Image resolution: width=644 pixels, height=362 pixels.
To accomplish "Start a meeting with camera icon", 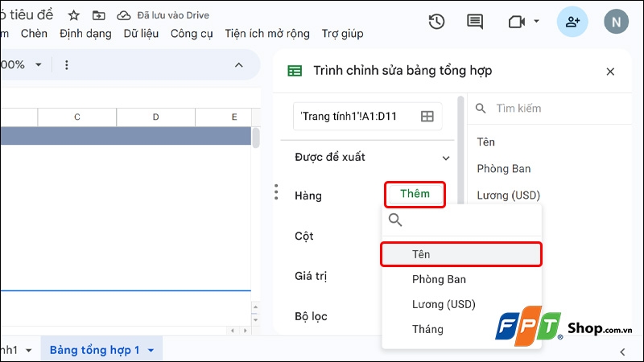I will 517,22.
